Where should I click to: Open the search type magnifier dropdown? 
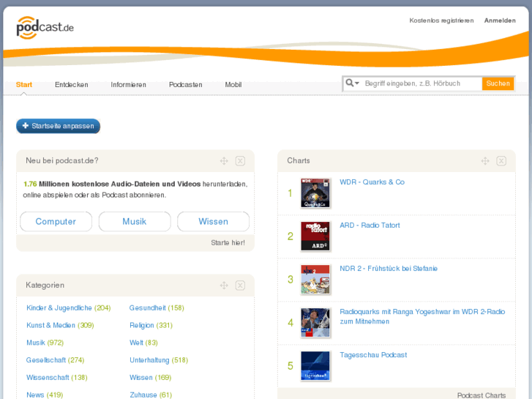pyautogui.click(x=352, y=83)
